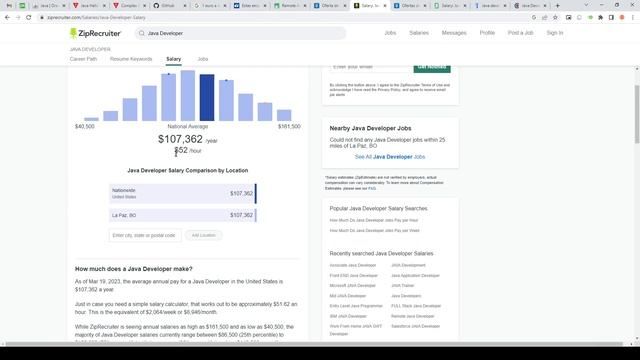Screen dimensions: 640x360
Task: Open Jobs in the top navigation
Action: click(390, 33)
